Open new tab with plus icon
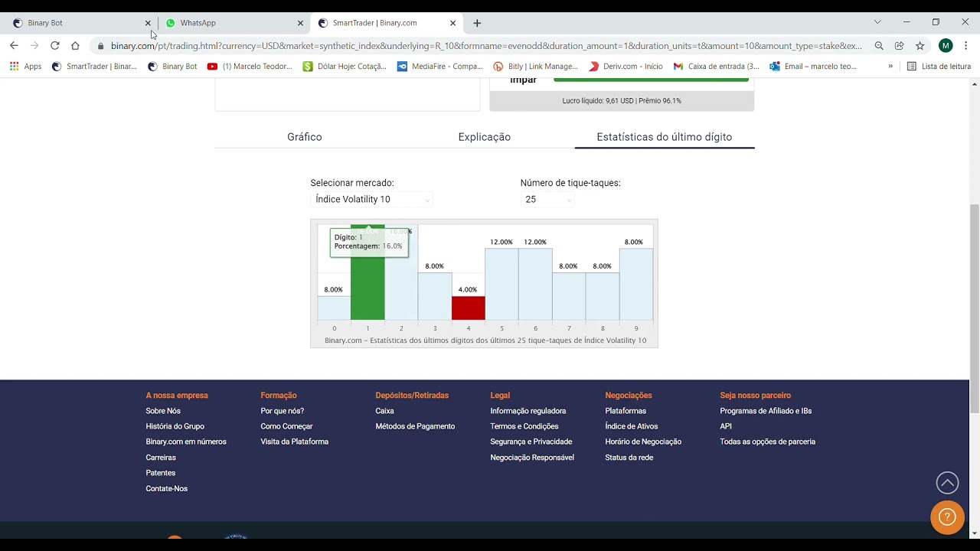980x551 pixels. click(477, 23)
